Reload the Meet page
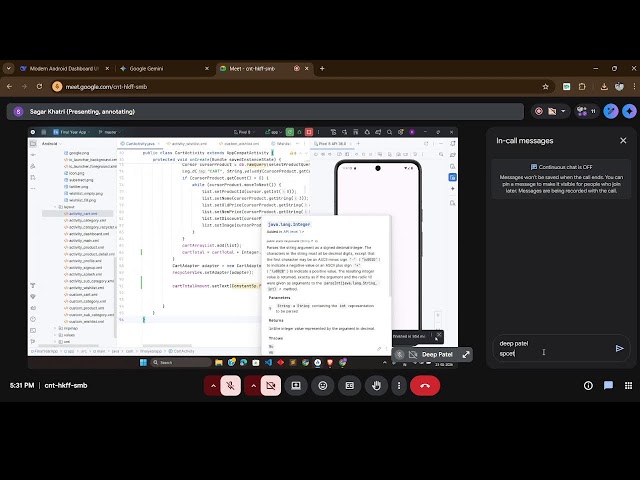This screenshot has height=480, width=640. point(39,87)
